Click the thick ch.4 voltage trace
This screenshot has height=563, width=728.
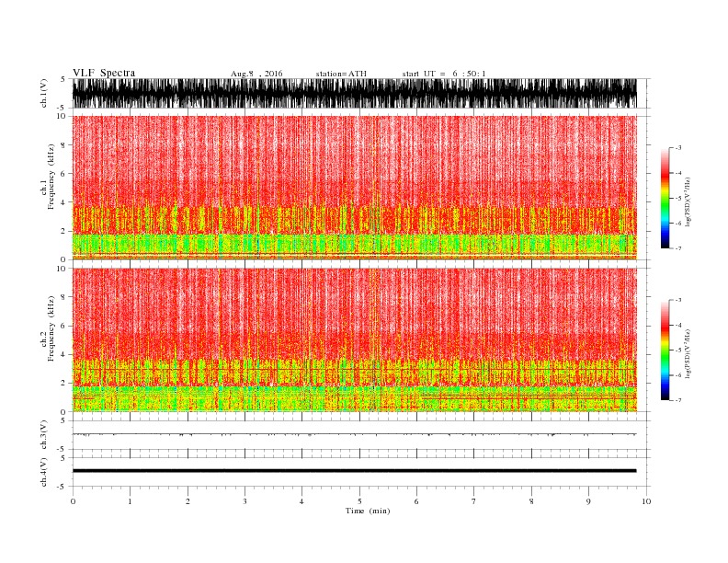[x=354, y=471]
